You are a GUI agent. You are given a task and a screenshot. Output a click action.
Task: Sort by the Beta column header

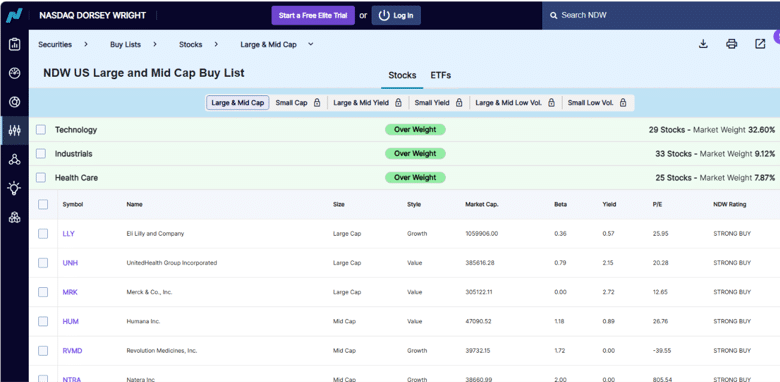[560, 204]
